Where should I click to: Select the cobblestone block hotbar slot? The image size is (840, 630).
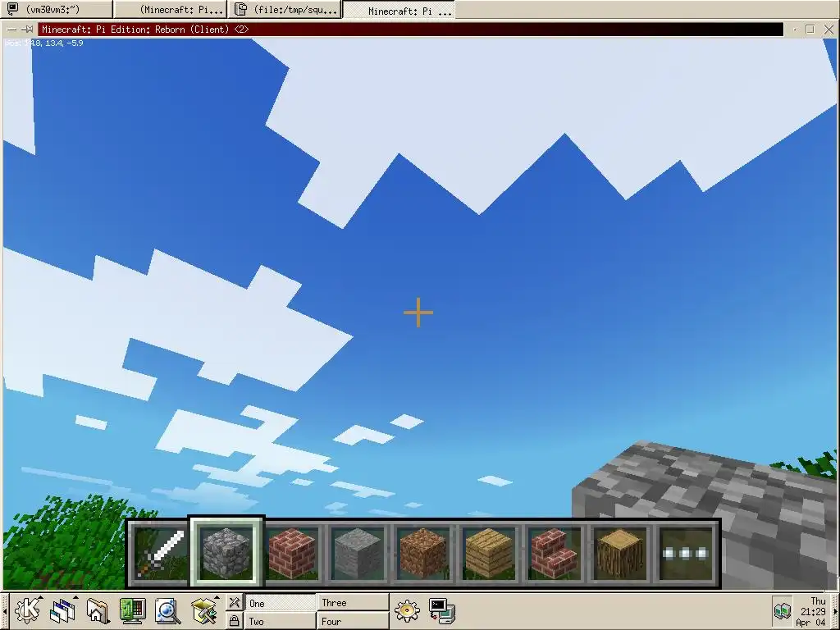(226, 553)
